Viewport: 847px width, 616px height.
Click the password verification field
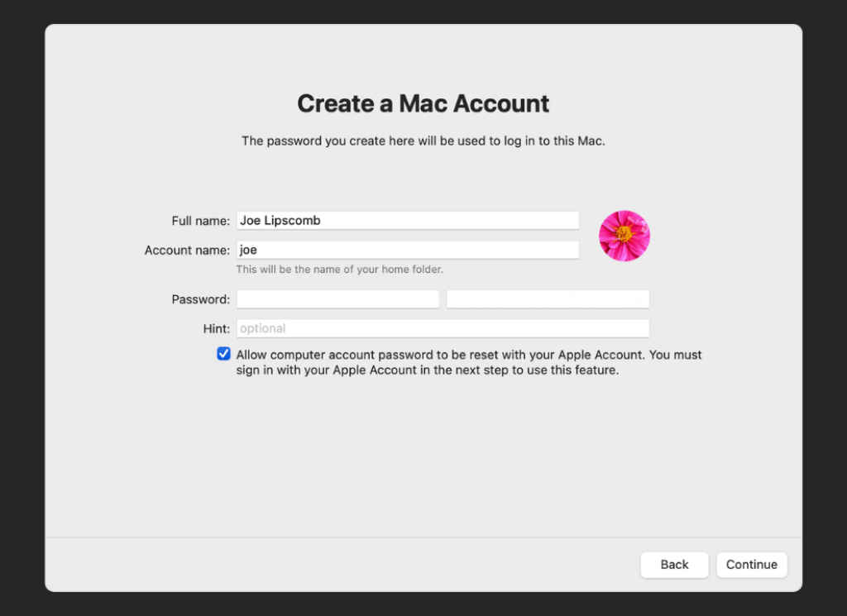548,298
